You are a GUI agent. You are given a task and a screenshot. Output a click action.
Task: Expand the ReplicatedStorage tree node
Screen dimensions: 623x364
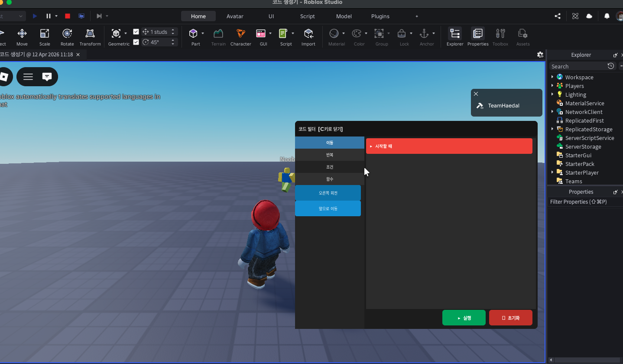(x=552, y=129)
